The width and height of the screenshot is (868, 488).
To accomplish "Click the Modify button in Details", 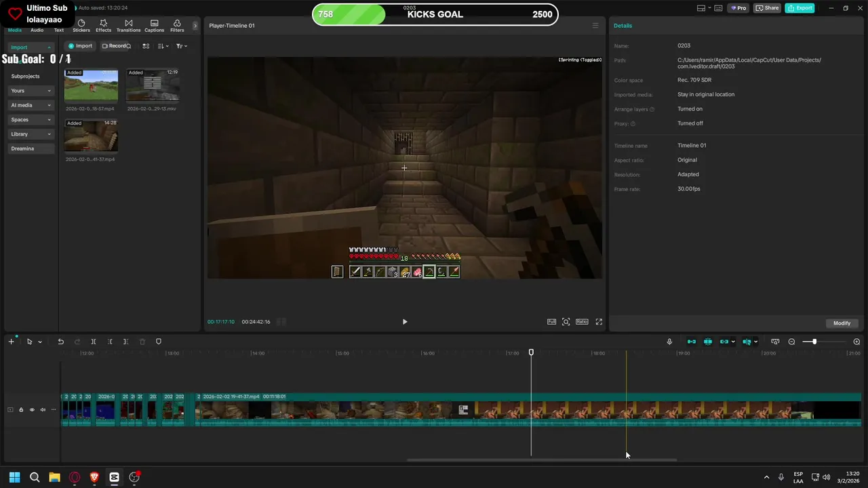I will point(842,323).
